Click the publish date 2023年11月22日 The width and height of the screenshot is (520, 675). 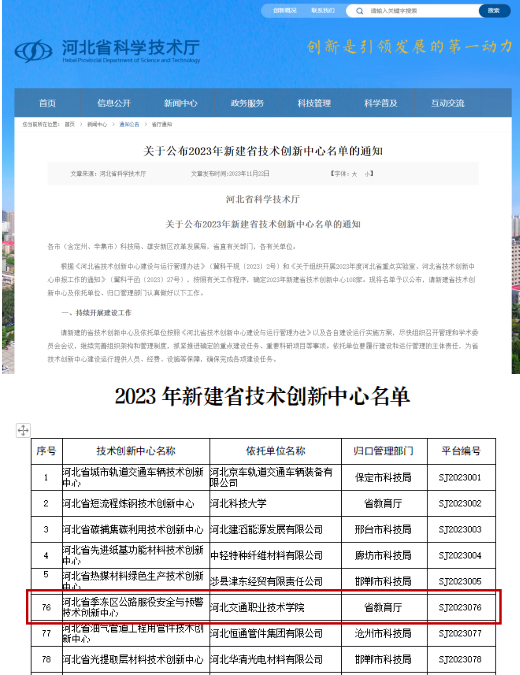(248, 173)
